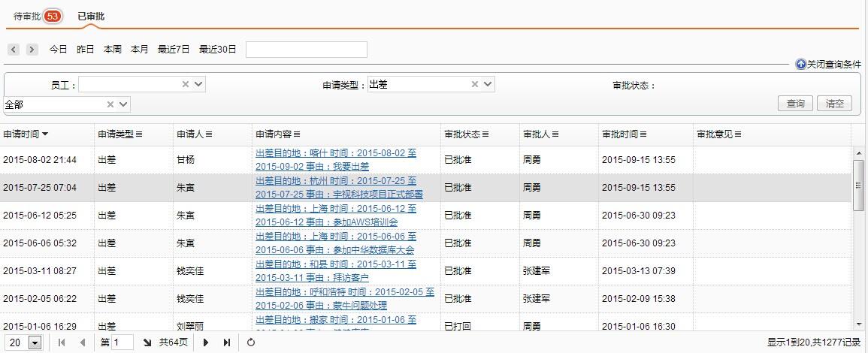This screenshot has width=868, height=353.
Task: Click the next date arrow button
Action: (32, 50)
